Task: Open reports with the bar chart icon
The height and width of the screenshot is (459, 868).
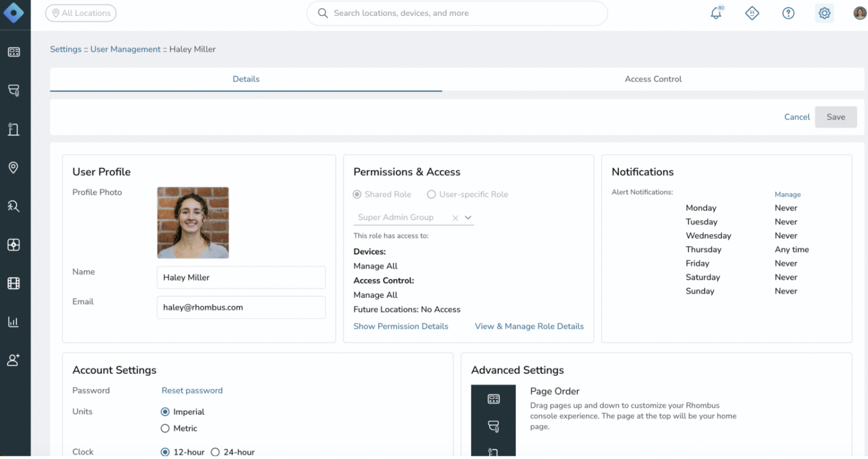Action: pyautogui.click(x=14, y=321)
